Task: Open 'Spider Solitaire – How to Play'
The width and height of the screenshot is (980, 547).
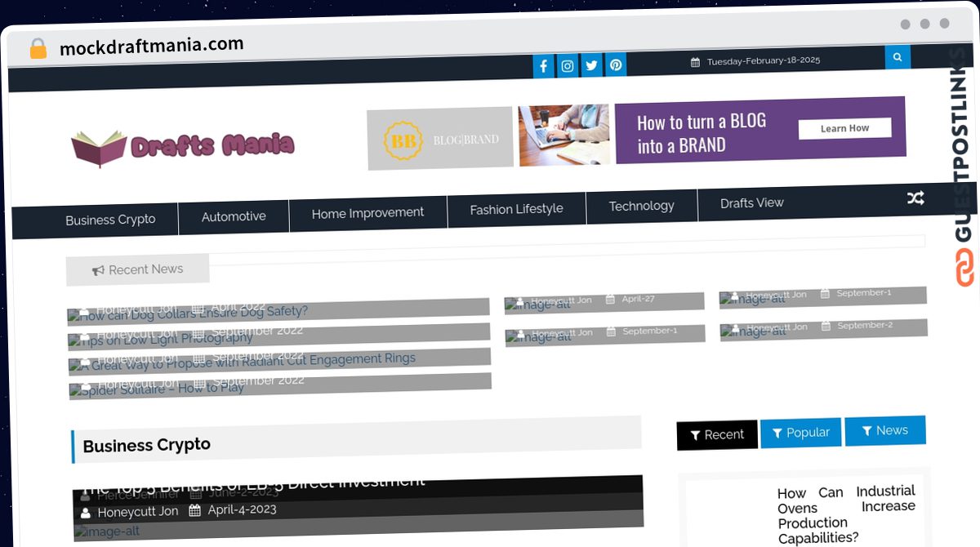Action: 163,389
